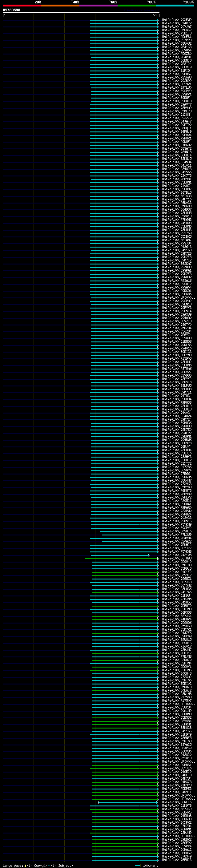Click the end position value 508

click(155, 15)
